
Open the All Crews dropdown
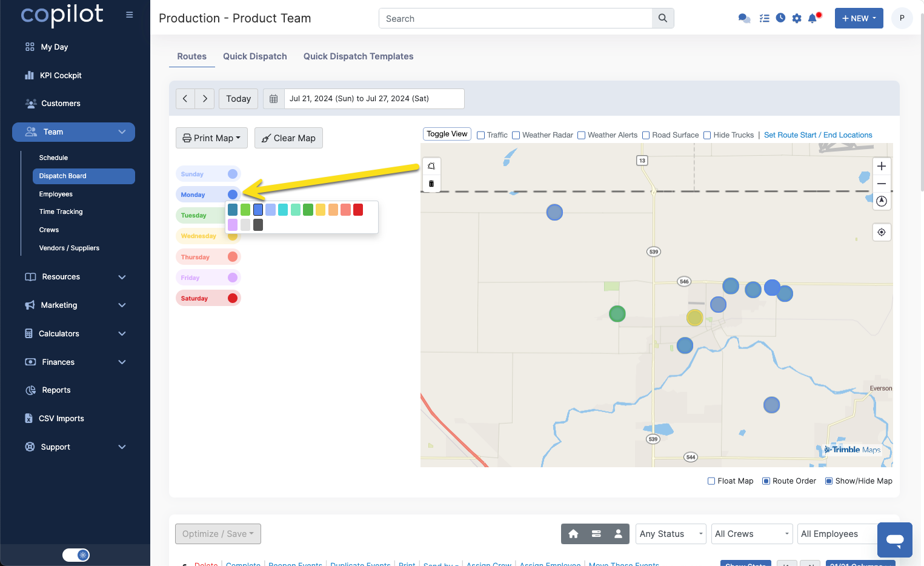[x=752, y=534]
